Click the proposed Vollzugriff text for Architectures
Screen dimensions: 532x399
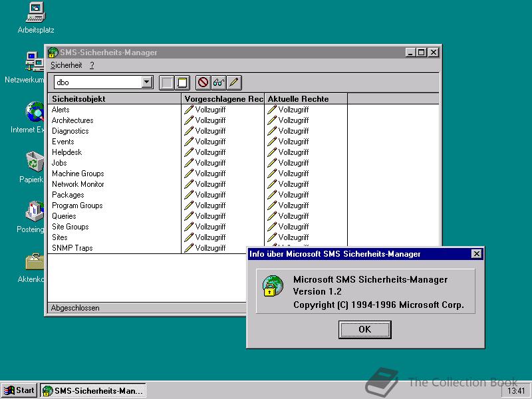tap(210, 120)
